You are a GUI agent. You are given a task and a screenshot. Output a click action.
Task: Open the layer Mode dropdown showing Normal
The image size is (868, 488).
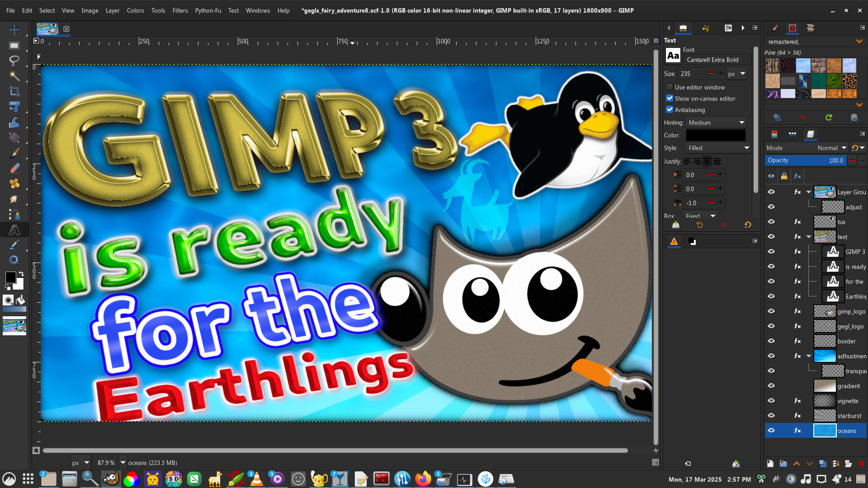point(807,148)
